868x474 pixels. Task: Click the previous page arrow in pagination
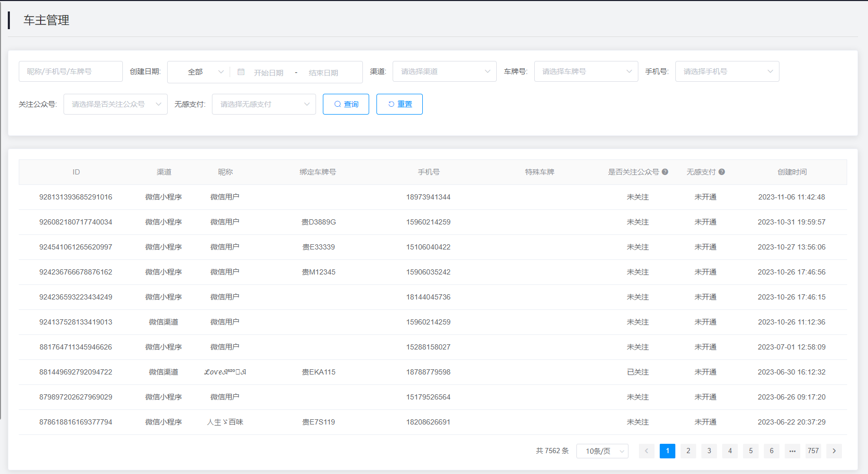[x=646, y=451]
